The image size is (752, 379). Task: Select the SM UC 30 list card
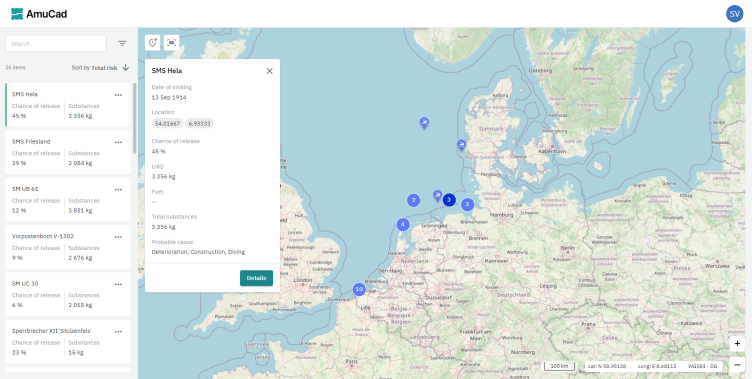coord(68,294)
